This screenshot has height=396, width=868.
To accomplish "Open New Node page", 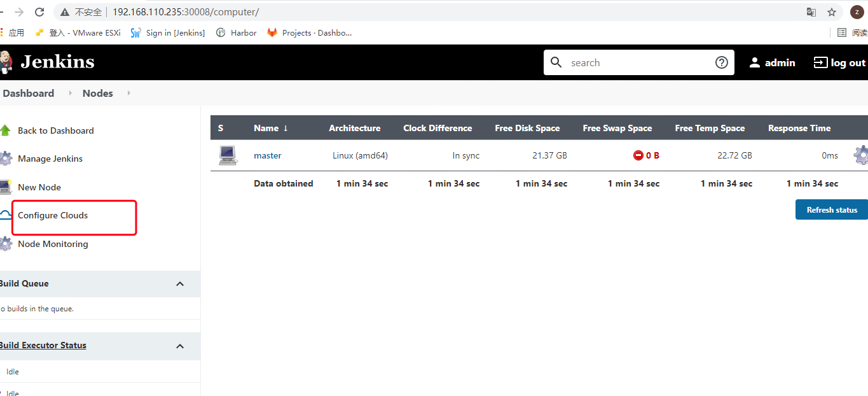I will 39,187.
